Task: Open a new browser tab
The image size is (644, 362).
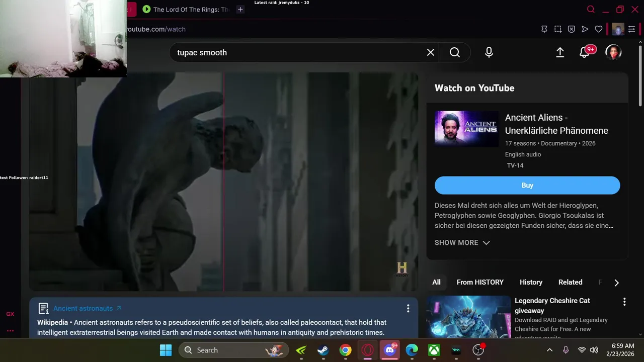Action: pyautogui.click(x=240, y=10)
